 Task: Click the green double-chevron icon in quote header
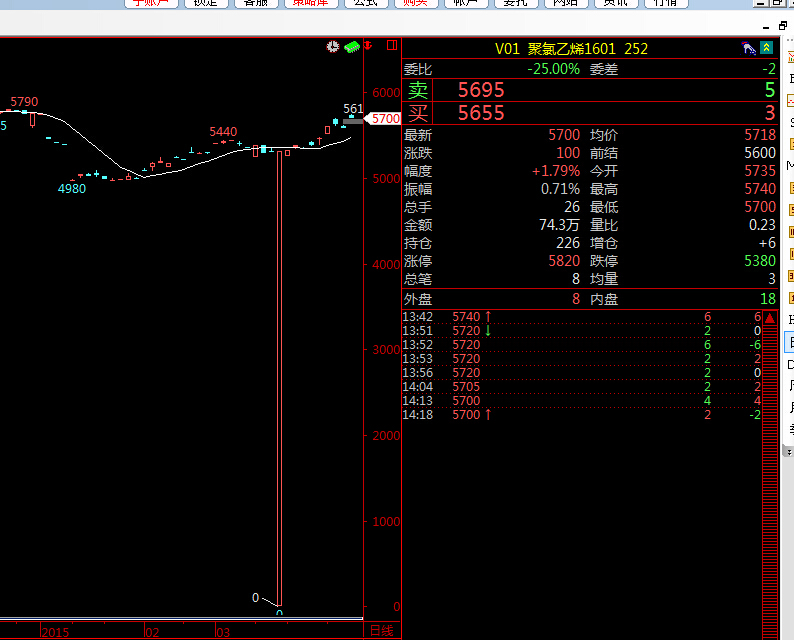[766, 48]
